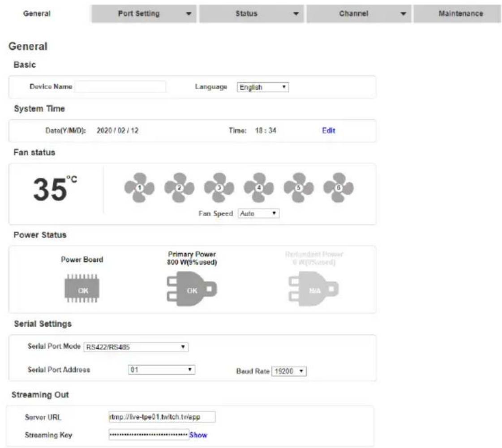
Task: Click the Power Board chip icon
Action: click(x=82, y=288)
